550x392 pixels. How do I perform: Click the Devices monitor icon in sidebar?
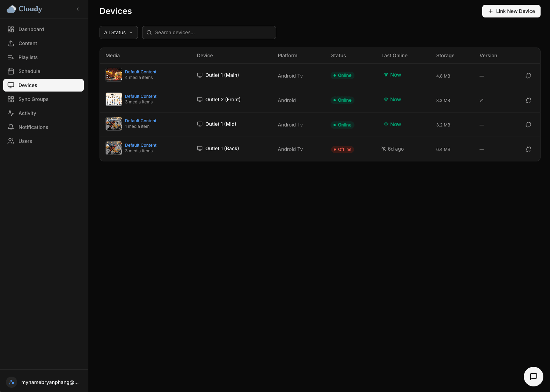(11, 85)
